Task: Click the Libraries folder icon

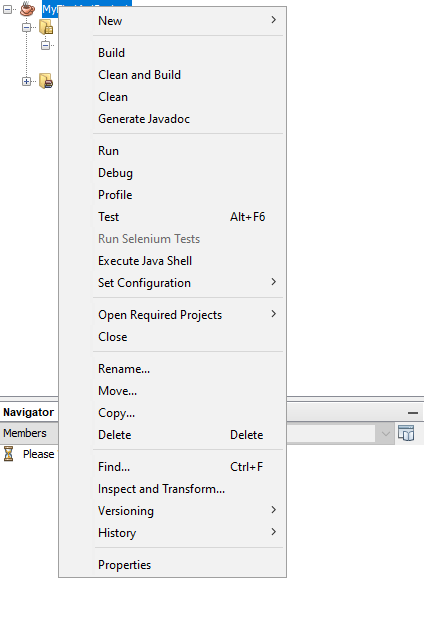Action: (46, 81)
